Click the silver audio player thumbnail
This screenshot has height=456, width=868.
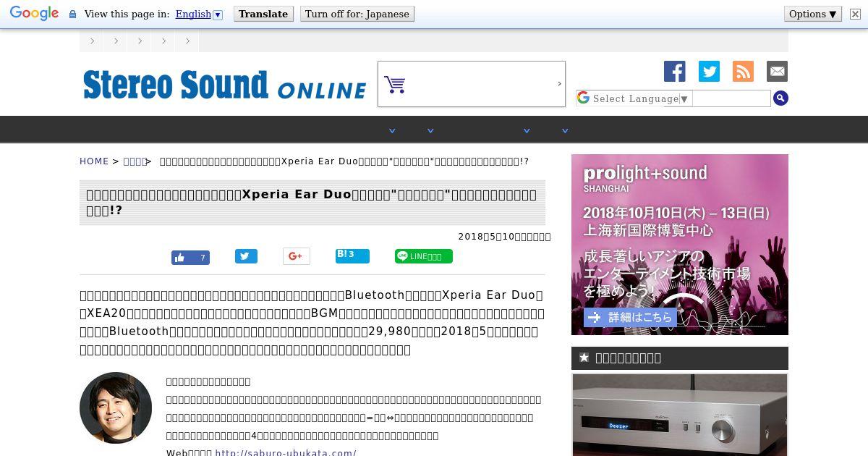click(680, 415)
